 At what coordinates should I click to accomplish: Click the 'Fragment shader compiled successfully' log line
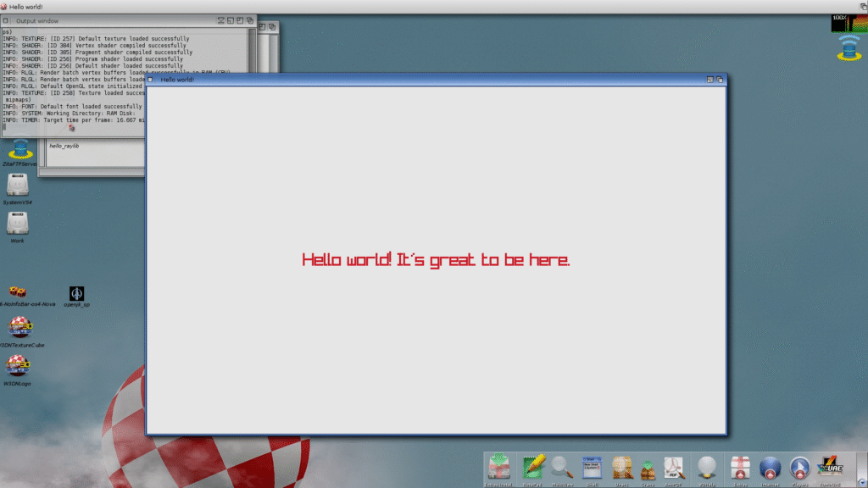(x=97, y=52)
